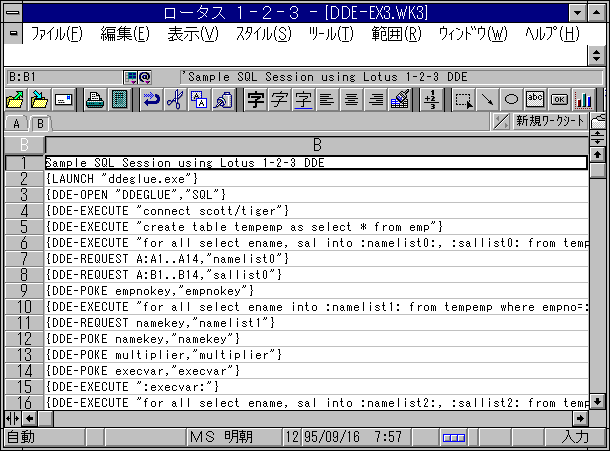
Task: Align cell contents right
Action: pyautogui.click(x=376, y=100)
